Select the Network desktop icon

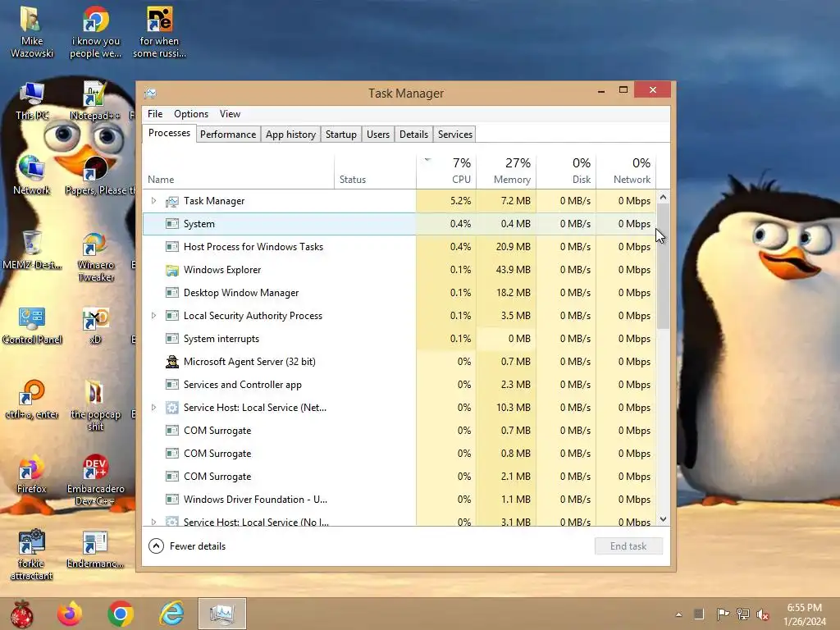(x=32, y=176)
